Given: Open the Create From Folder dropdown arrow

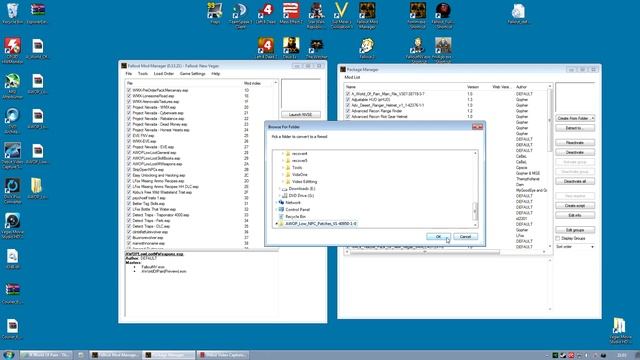Looking at the screenshot, I should [x=592, y=118].
